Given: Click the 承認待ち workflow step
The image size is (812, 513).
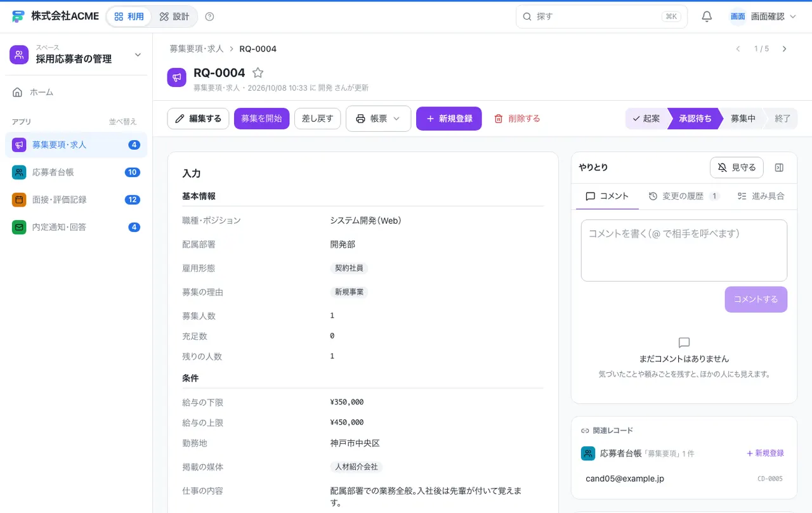Looking at the screenshot, I should click(x=695, y=119).
